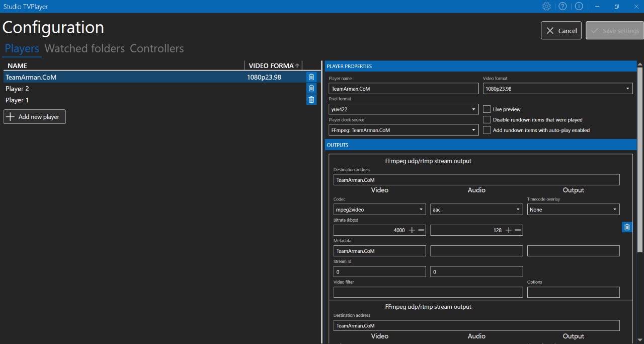Check Add rundown items with auto-play enabled
The height and width of the screenshot is (344, 644).
point(487,130)
